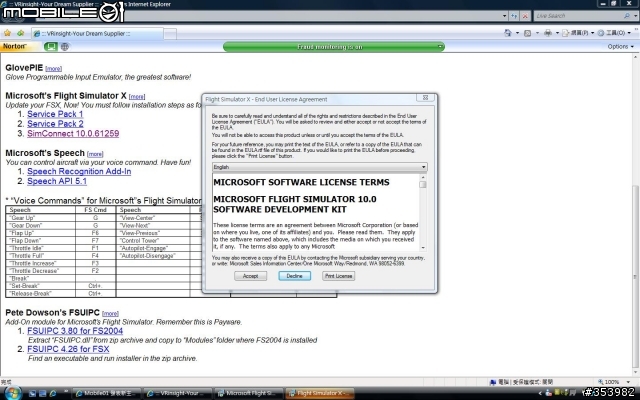
Task: Click the zoom magnifier in status bar
Action: 600,382
